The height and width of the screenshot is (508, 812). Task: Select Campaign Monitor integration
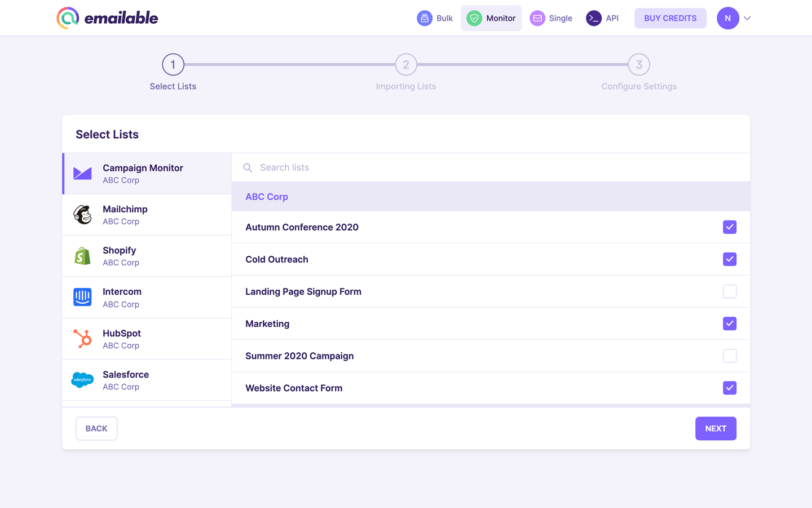pyautogui.click(x=147, y=173)
